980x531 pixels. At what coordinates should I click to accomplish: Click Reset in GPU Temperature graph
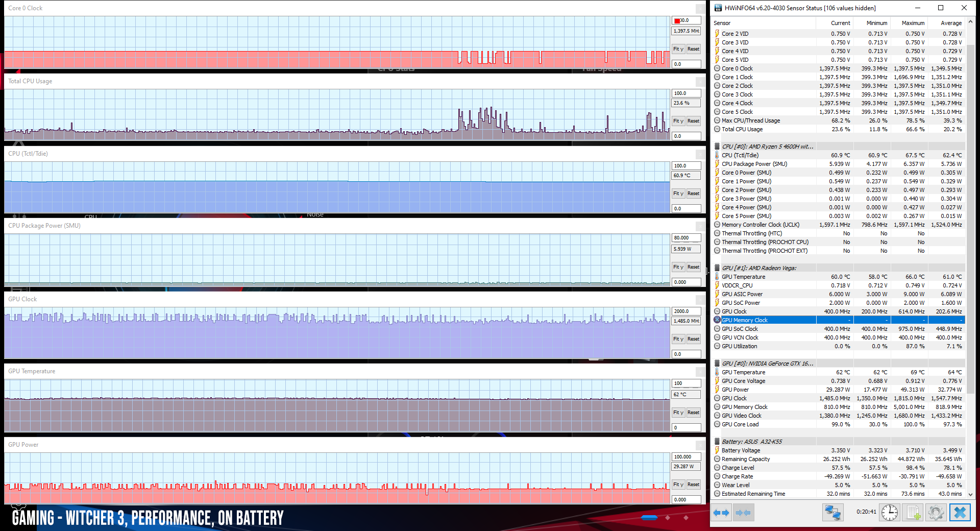(x=693, y=413)
